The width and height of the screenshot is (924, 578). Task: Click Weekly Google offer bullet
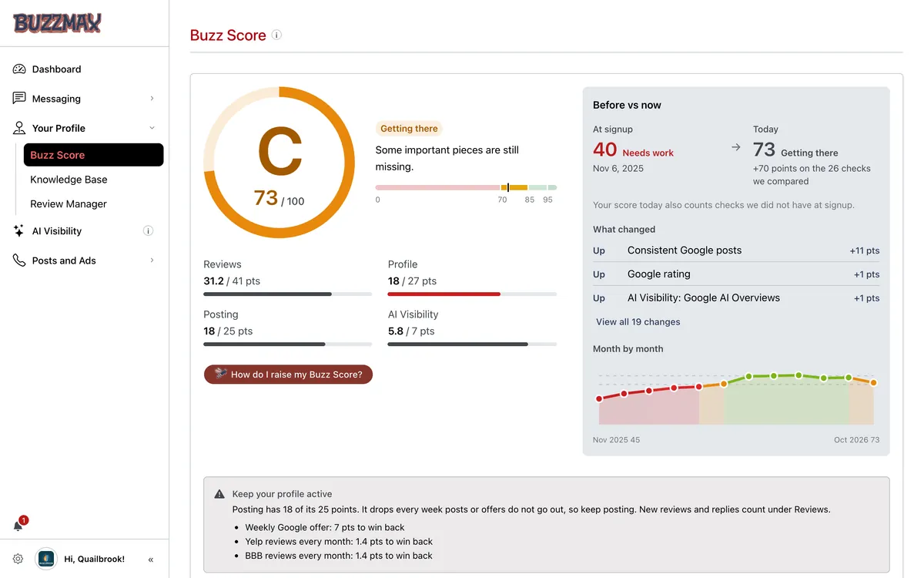325,528
